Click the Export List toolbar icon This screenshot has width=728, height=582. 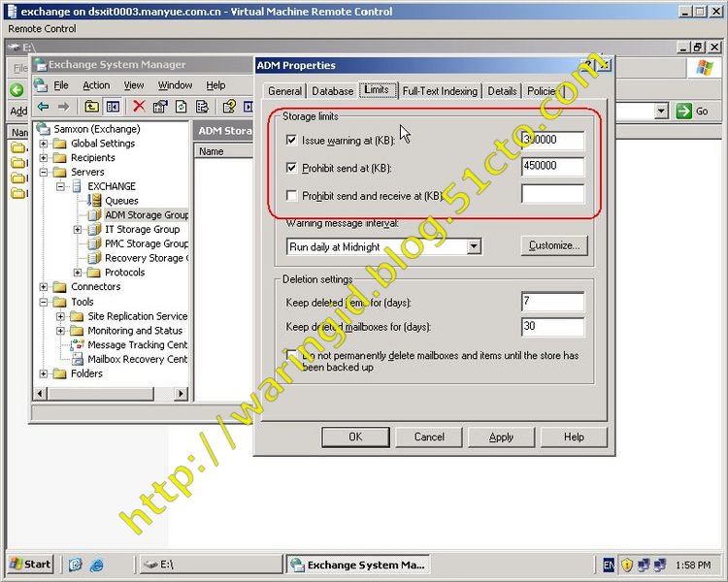point(202,107)
